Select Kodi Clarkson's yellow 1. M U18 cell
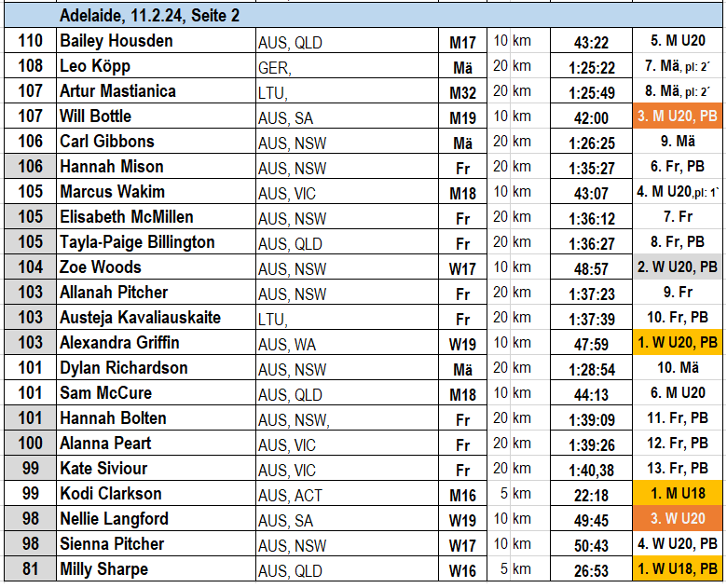The image size is (727, 588). [x=677, y=493]
